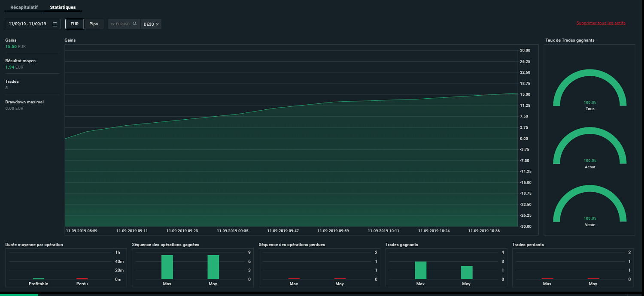Viewport: 644px width, 296px height.
Task: Remove the DE30 asset filter tag
Action: coord(158,24)
